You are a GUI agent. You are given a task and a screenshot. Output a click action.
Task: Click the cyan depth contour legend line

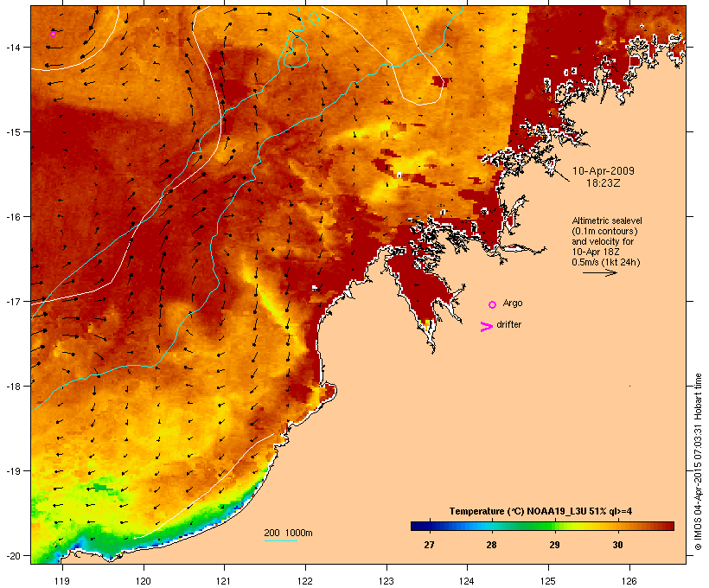click(x=281, y=540)
